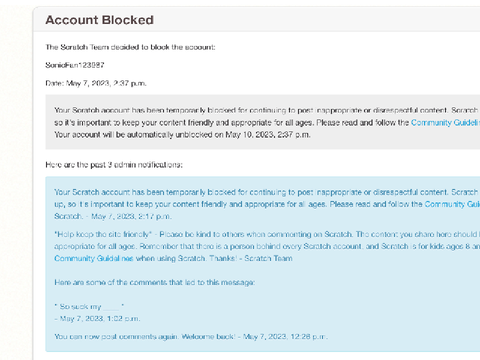Click the 'Help keep the site friendly' quote
The height and width of the screenshot is (360, 480).
click(103, 234)
